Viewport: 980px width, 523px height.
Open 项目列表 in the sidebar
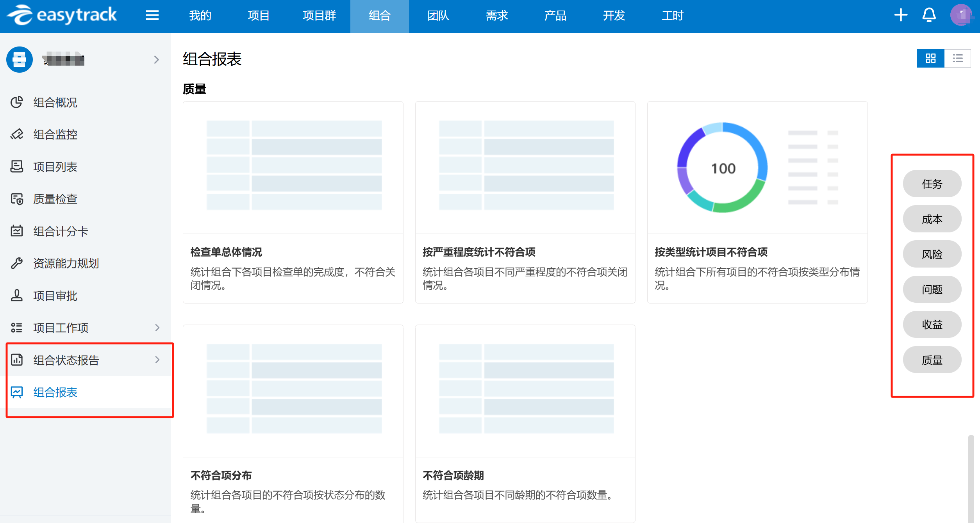[x=55, y=167]
